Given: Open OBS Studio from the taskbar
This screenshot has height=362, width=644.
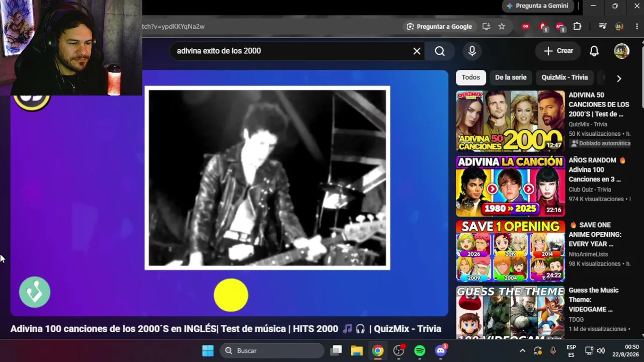Looking at the screenshot, I should point(399,350).
